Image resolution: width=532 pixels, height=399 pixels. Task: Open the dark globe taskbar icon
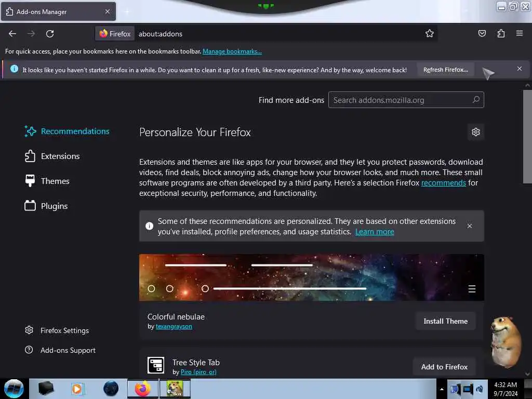(x=111, y=389)
